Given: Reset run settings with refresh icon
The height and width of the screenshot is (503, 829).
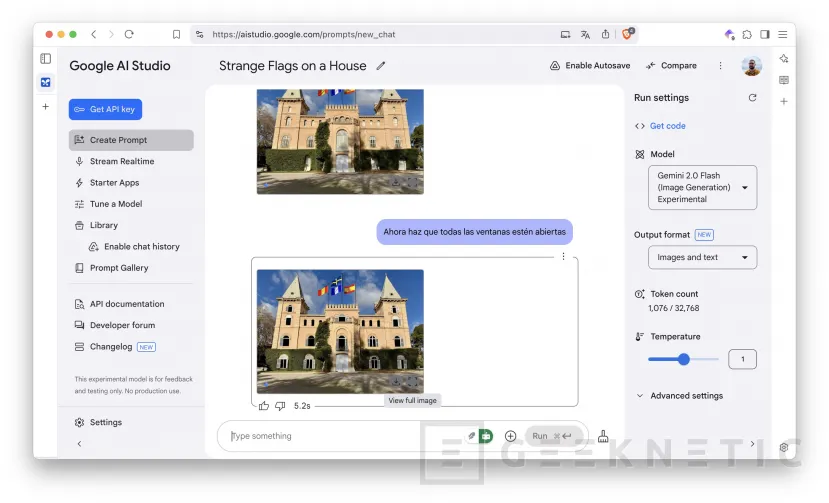Looking at the screenshot, I should pyautogui.click(x=752, y=98).
